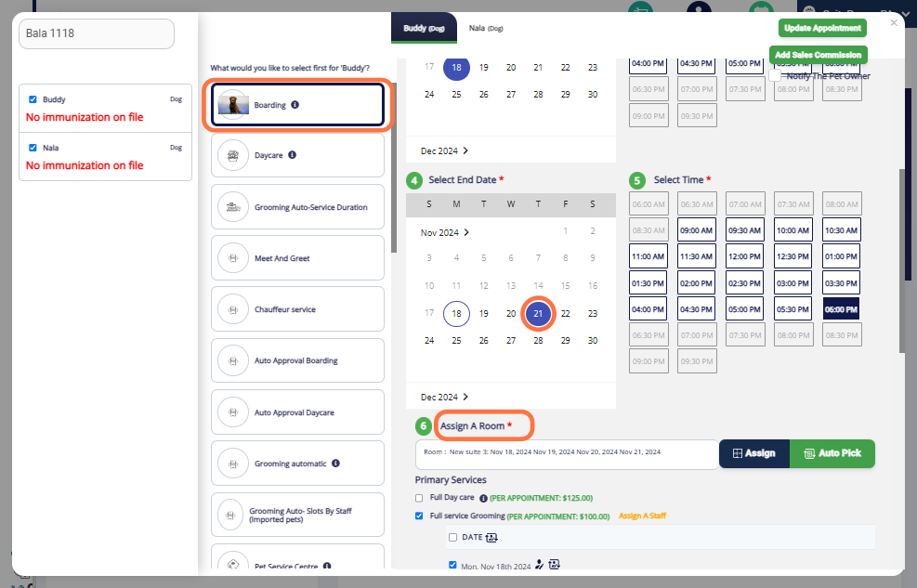Pick start date November 18
The image size is (917, 588).
pos(456,67)
